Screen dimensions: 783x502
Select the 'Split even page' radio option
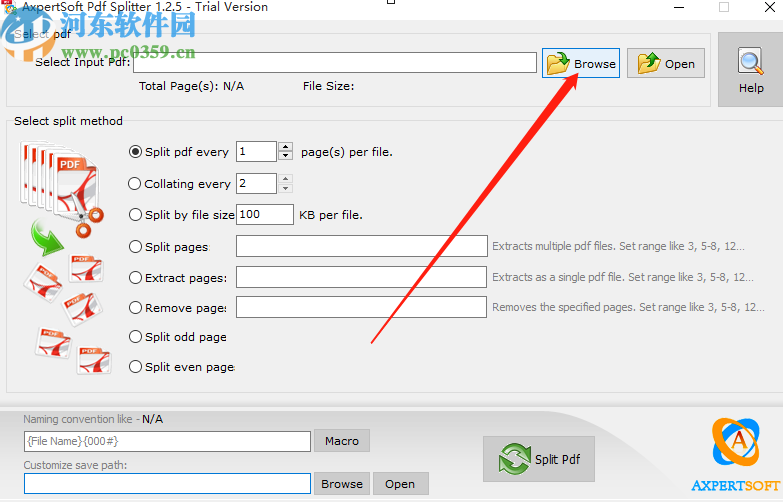(135, 367)
